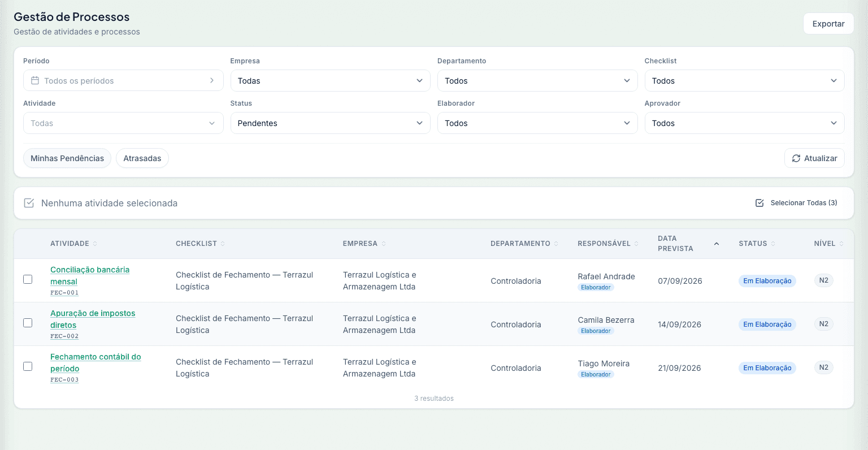Click Selecionar Todas (3)
This screenshot has height=450, width=868.
pyautogui.click(x=797, y=203)
